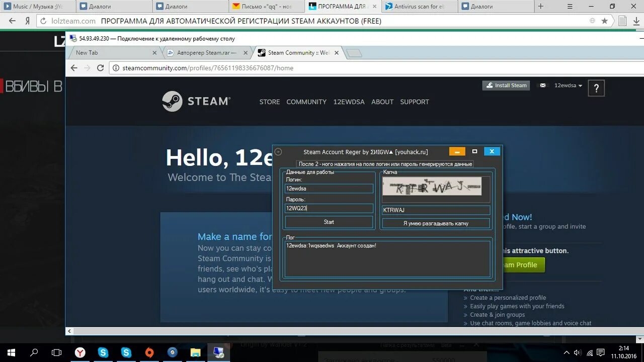The width and height of the screenshot is (644, 362).
Task: Click captcha text field KTRWAJ
Action: (436, 210)
